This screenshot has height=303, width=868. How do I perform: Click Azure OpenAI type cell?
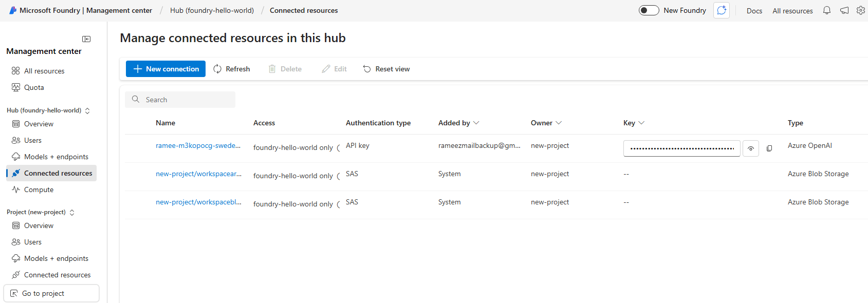click(809, 145)
